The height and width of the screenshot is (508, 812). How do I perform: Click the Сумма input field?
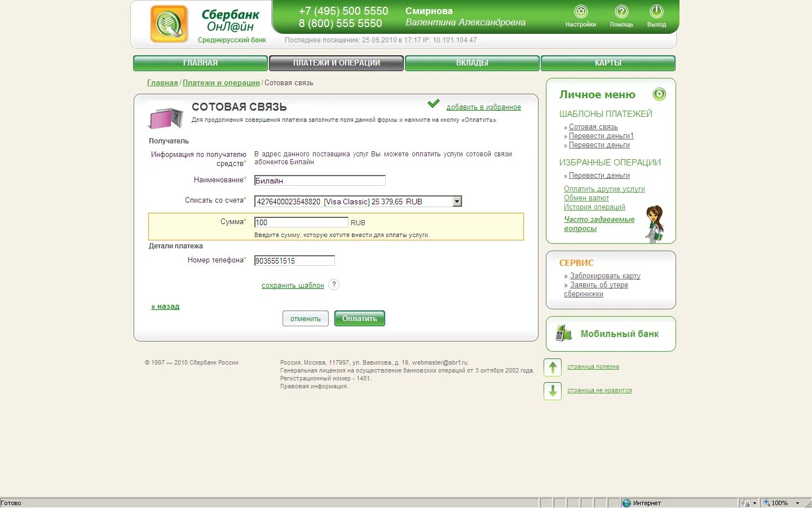(301, 222)
